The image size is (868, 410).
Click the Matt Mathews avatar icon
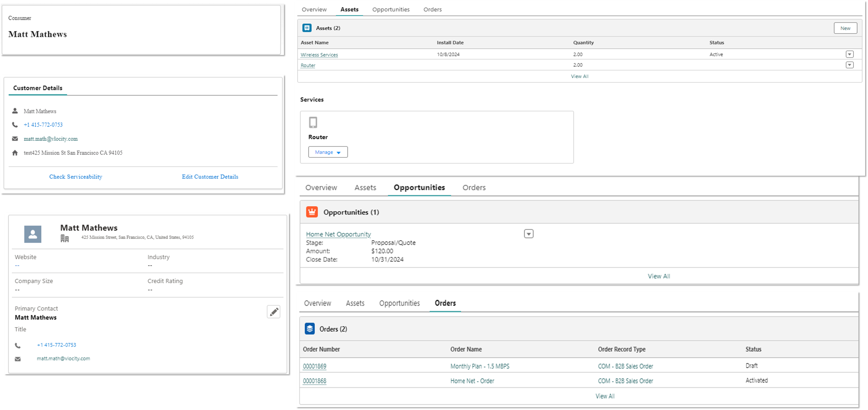coord(33,234)
